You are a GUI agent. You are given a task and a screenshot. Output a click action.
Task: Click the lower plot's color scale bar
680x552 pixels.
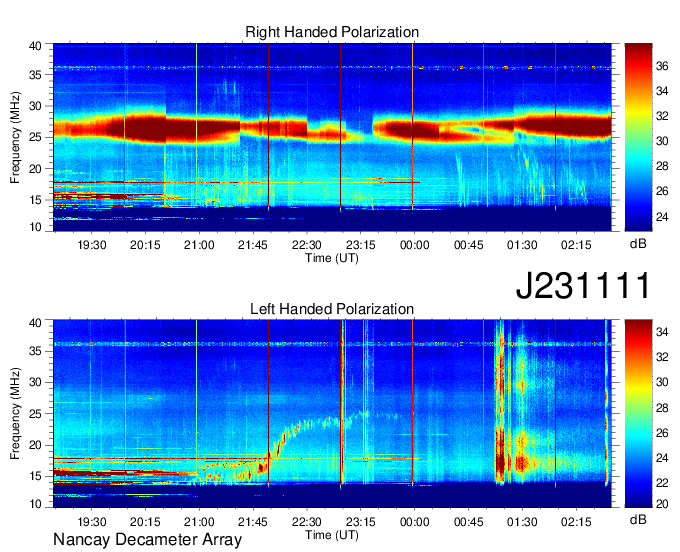coord(638,413)
